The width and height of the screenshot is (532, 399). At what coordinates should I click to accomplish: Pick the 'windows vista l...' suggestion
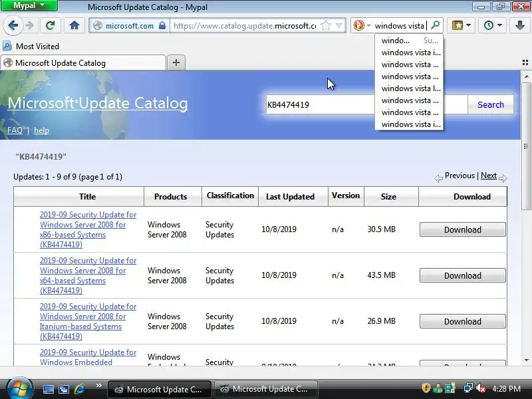[409, 88]
